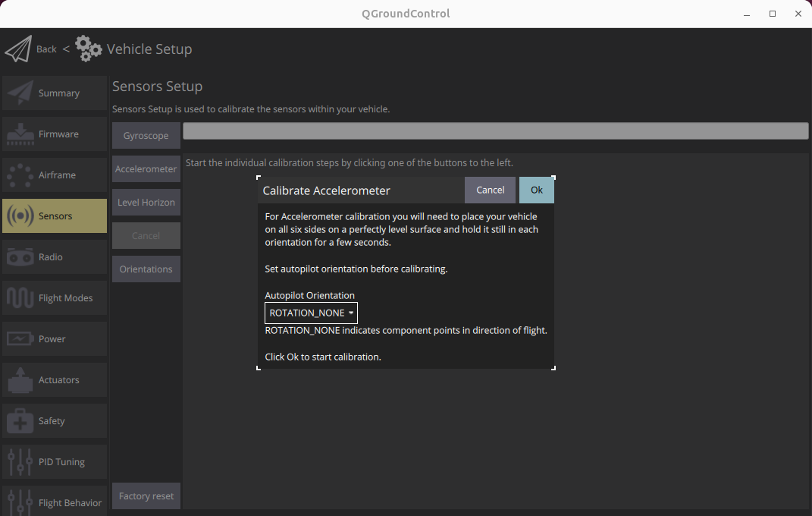The width and height of the screenshot is (812, 516).
Task: Click the Orientations button
Action: (x=146, y=269)
